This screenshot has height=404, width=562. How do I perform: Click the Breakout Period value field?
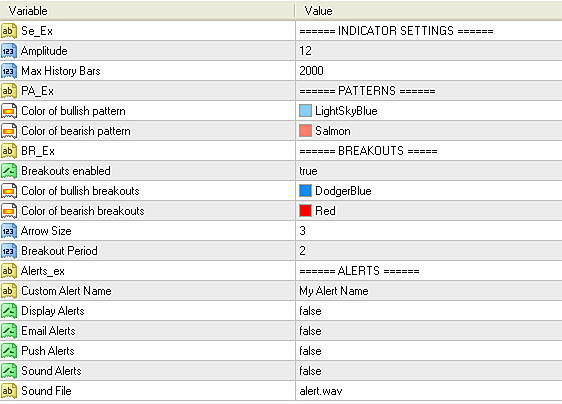[429, 251]
